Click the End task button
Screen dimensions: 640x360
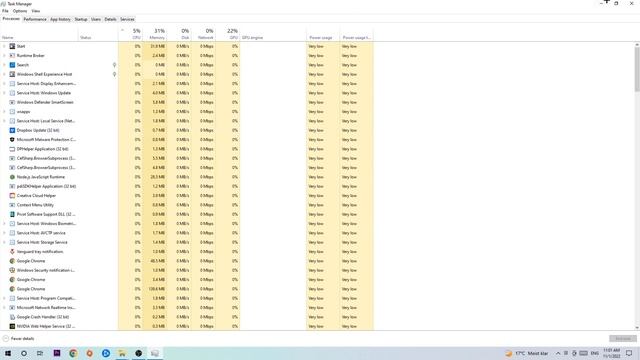point(623,339)
